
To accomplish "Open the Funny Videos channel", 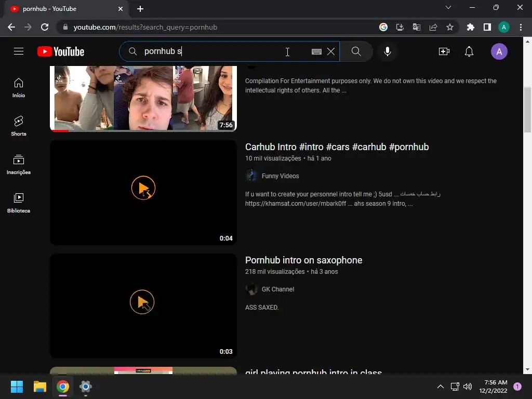I will click(280, 176).
